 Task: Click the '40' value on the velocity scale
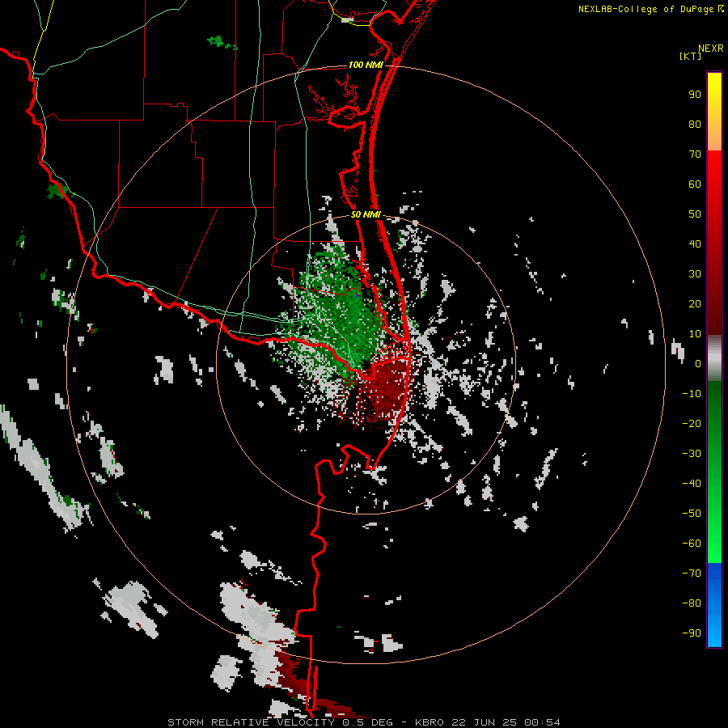pyautogui.click(x=695, y=243)
